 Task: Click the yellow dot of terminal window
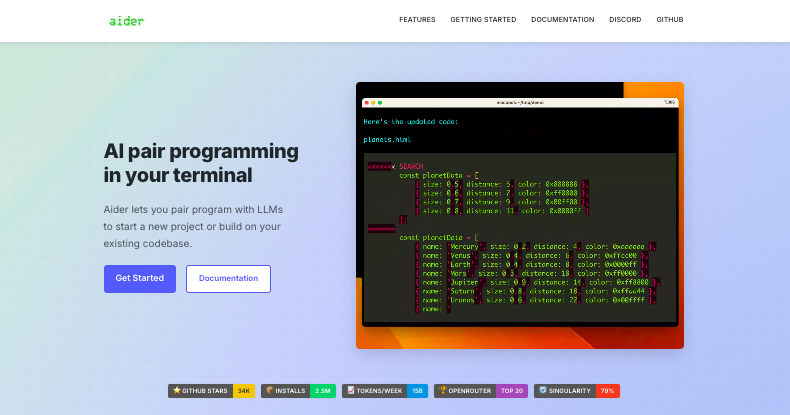click(373, 103)
